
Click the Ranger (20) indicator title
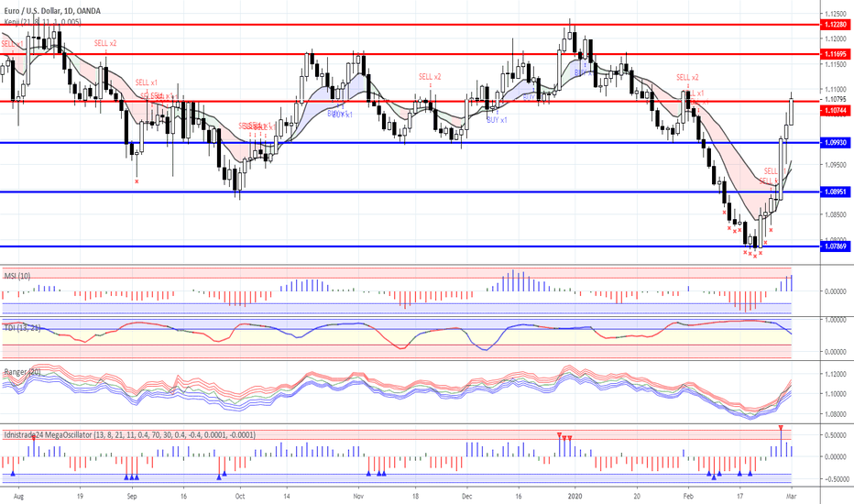tap(22, 372)
